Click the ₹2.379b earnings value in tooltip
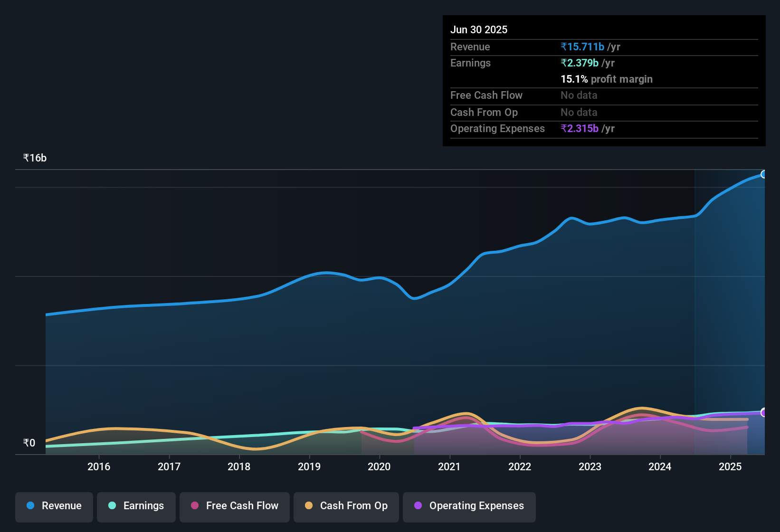780x532 pixels. 580,63
